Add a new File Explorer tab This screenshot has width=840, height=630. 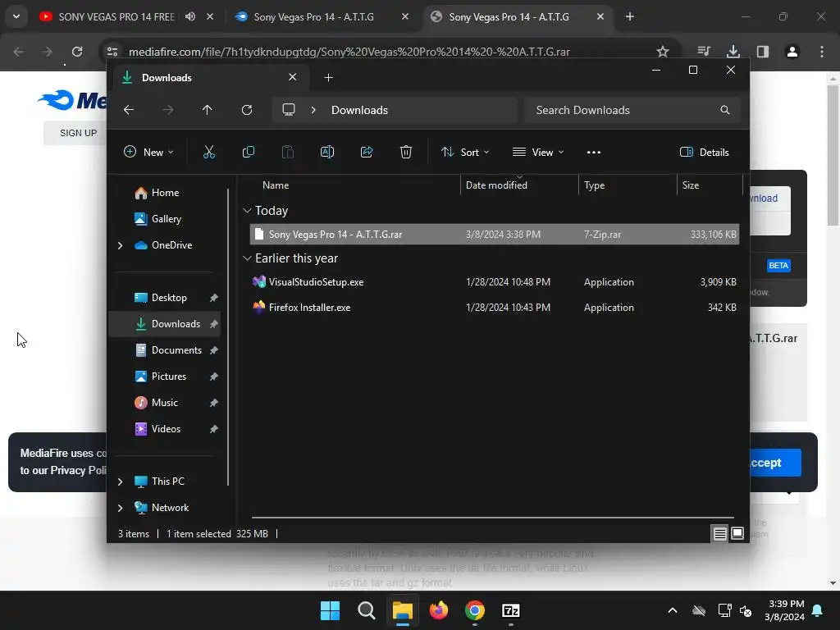tap(328, 78)
